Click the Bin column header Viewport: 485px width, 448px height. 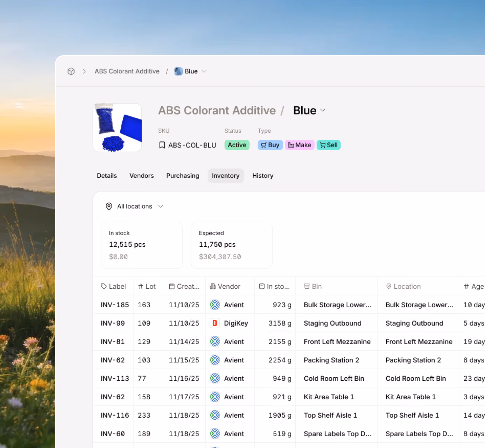tap(336, 286)
